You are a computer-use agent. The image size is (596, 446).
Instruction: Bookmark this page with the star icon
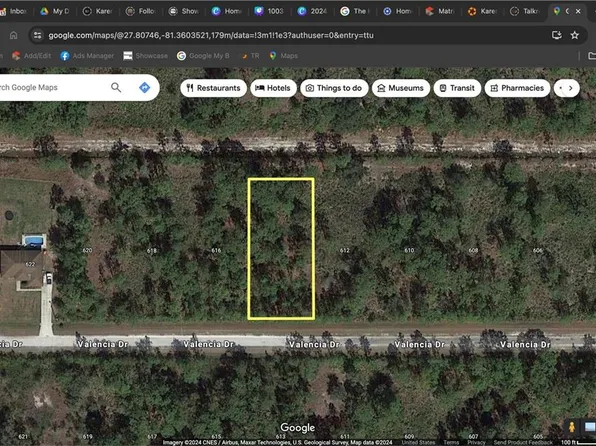(x=574, y=35)
